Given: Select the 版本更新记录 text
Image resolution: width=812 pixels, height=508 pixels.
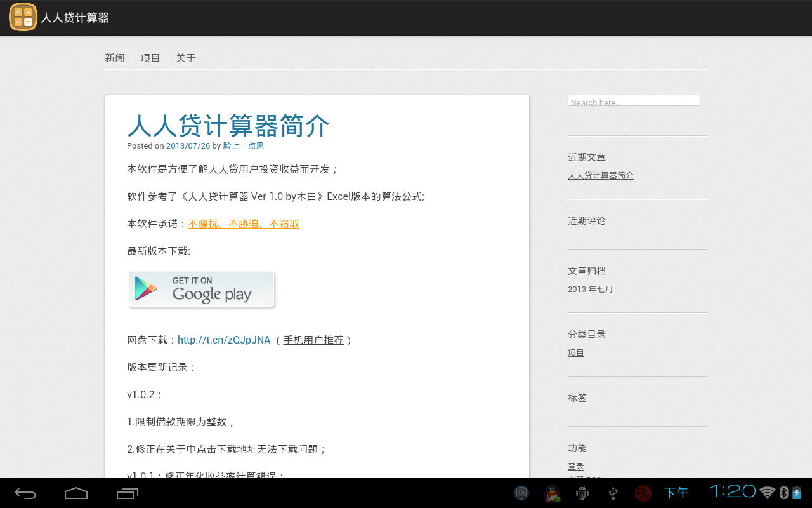Looking at the screenshot, I should (x=162, y=367).
